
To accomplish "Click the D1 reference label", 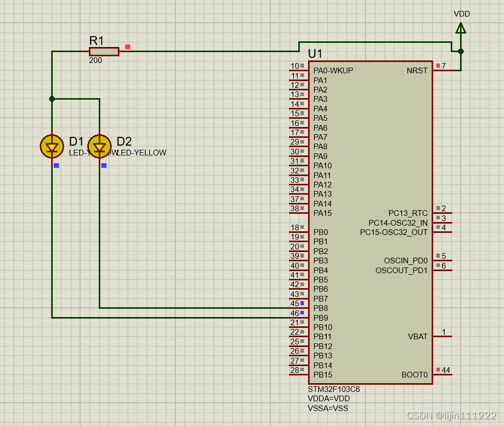I will click(76, 141).
